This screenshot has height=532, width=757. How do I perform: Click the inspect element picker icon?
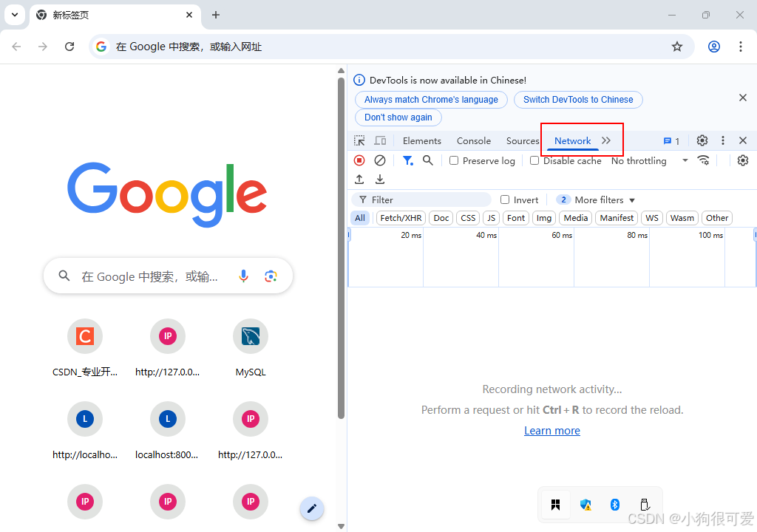359,140
